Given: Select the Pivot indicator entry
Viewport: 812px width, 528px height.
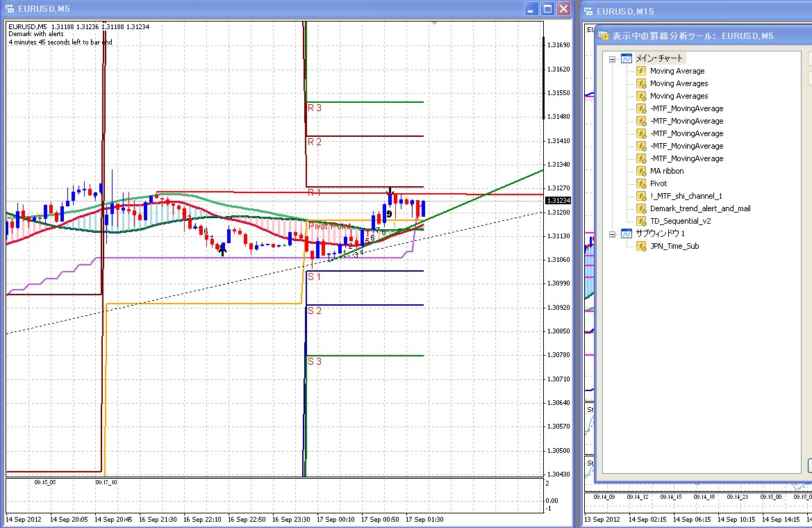Looking at the screenshot, I should (x=658, y=183).
